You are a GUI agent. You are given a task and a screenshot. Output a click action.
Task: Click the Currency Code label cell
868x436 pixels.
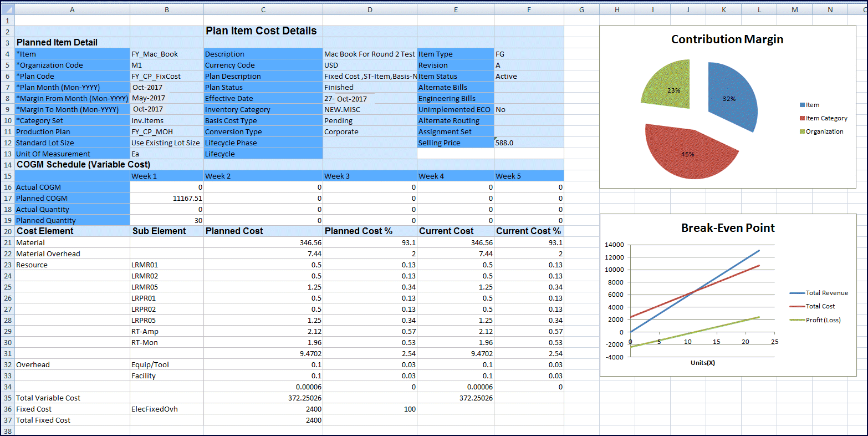tap(263, 65)
